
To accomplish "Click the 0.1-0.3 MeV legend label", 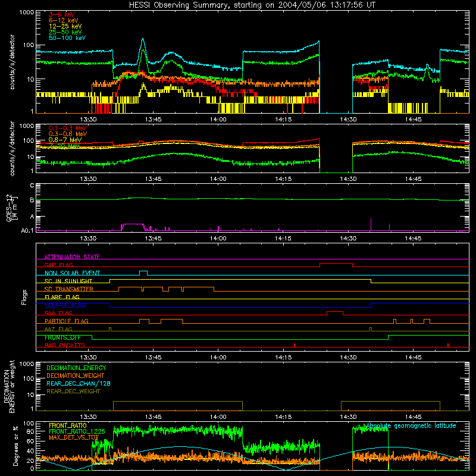I will coord(68,128).
